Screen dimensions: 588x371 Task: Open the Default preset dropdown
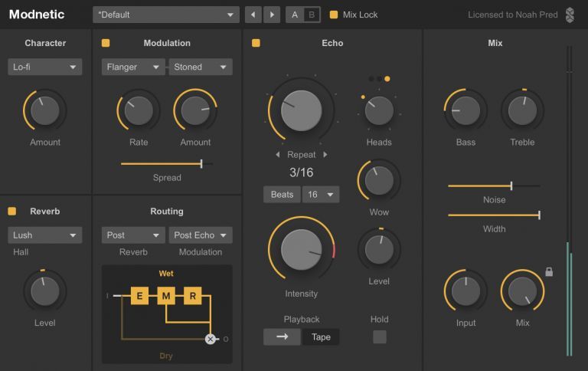(166, 15)
